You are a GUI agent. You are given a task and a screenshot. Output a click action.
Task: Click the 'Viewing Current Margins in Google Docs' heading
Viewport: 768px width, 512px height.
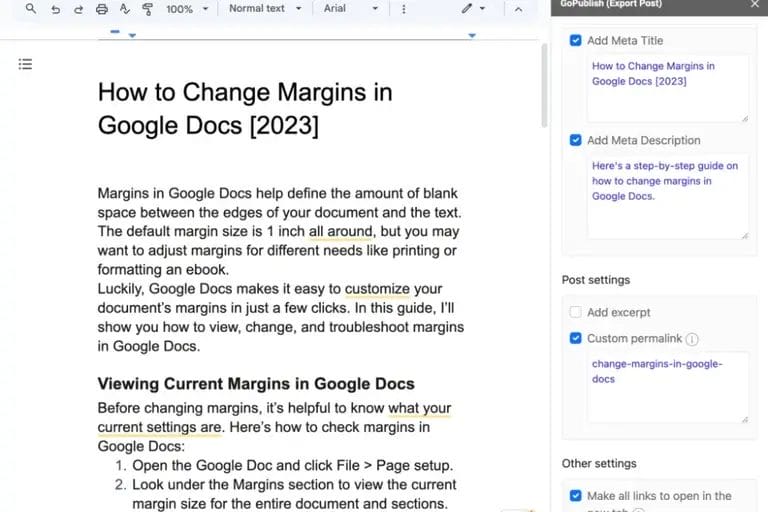256,384
